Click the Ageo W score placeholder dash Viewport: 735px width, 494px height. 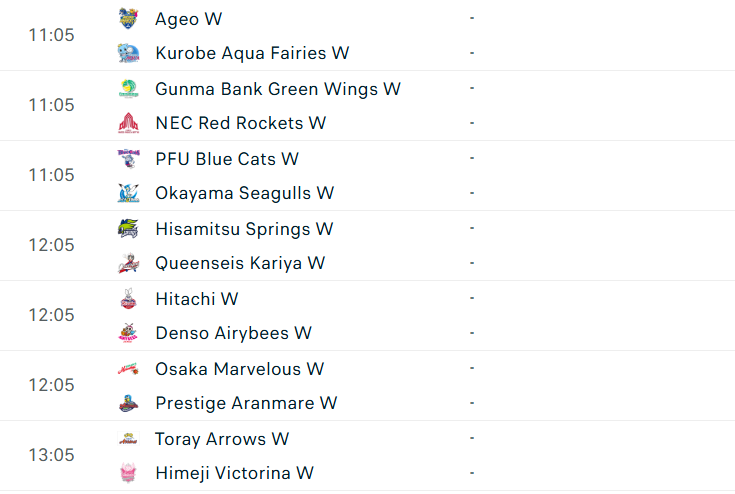pos(471,19)
